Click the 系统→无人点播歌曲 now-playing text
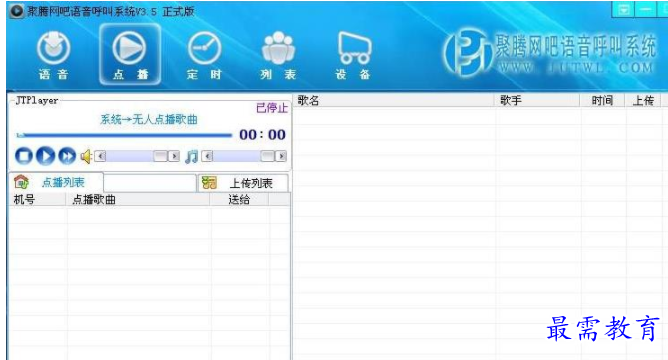This screenshot has height=360, width=668. 149,119
